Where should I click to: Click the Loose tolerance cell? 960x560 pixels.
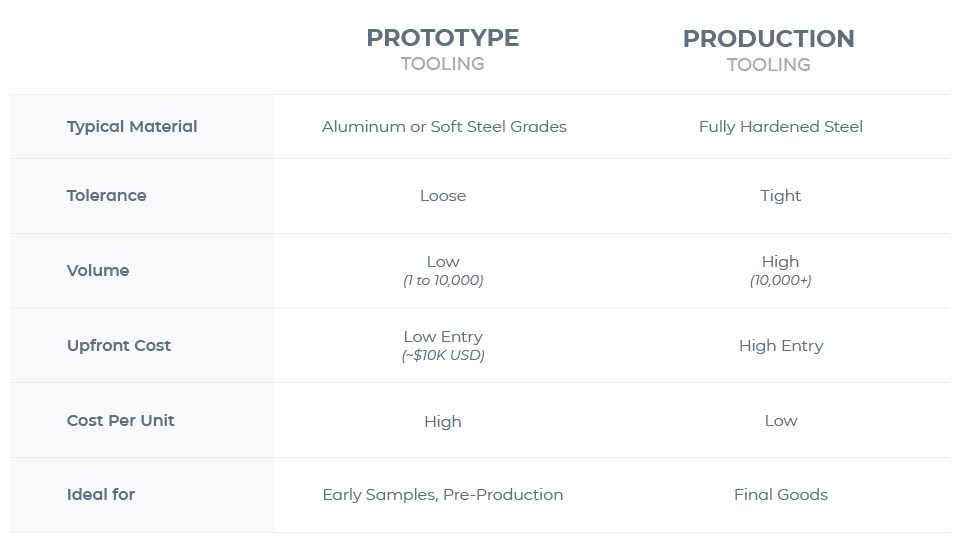[x=443, y=196]
